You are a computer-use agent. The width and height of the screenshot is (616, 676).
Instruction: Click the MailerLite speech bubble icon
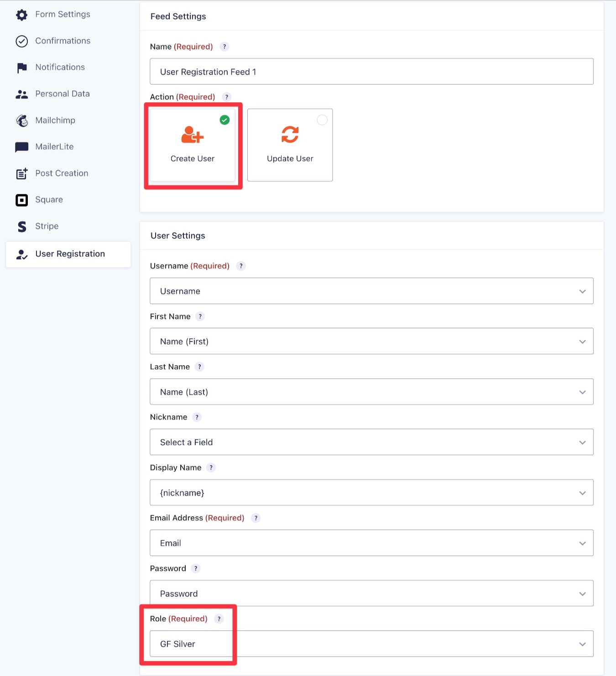[21, 147]
